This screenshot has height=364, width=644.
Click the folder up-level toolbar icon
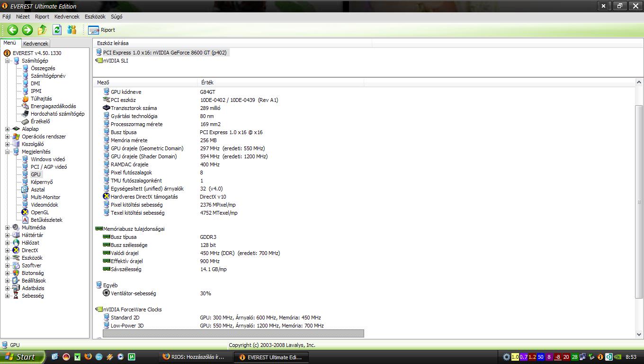(42, 30)
